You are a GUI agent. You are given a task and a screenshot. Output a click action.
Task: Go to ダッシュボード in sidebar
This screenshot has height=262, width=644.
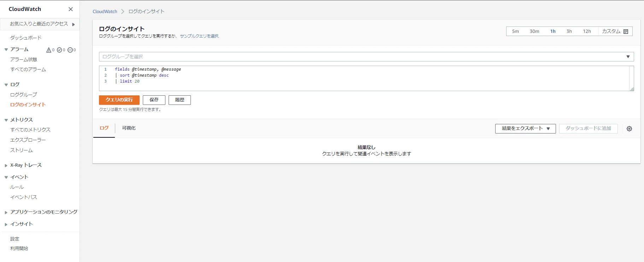click(26, 38)
